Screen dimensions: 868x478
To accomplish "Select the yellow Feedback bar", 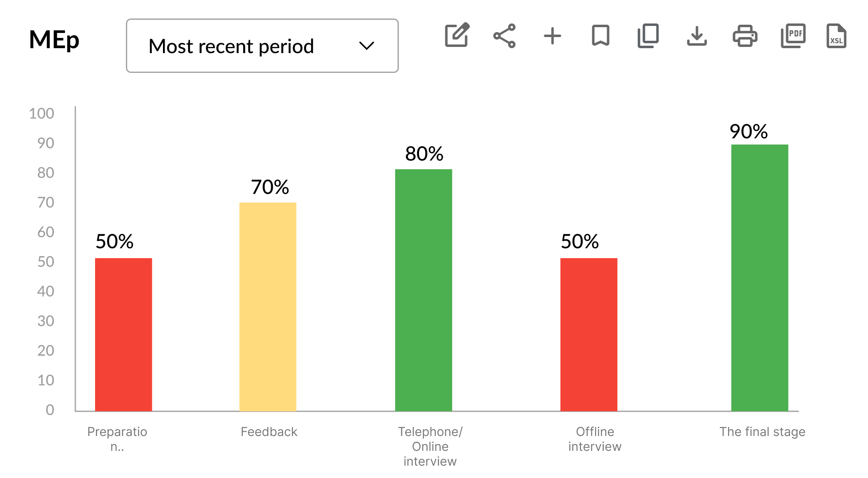I will 268,307.
